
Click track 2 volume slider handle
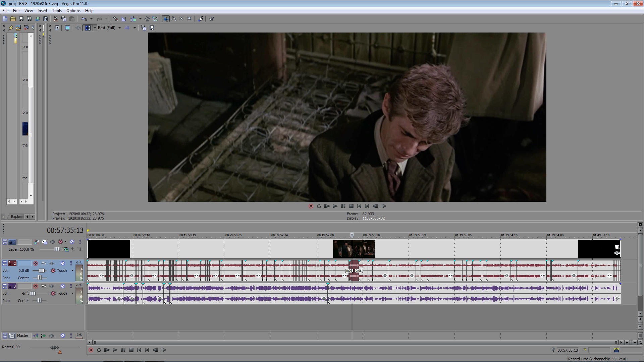(x=42, y=270)
